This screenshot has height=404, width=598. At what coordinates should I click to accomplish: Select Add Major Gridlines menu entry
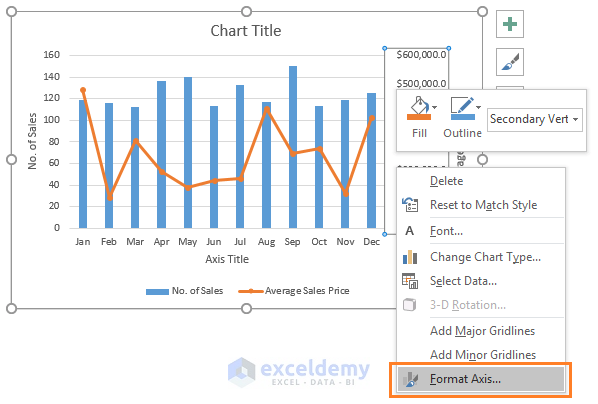tap(481, 331)
